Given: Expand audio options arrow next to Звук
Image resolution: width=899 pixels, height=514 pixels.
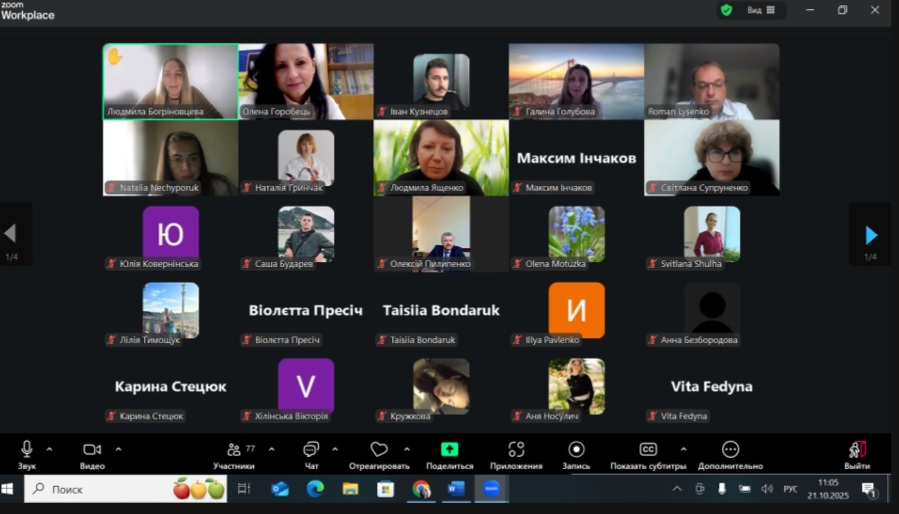Looking at the screenshot, I should coord(50,449).
